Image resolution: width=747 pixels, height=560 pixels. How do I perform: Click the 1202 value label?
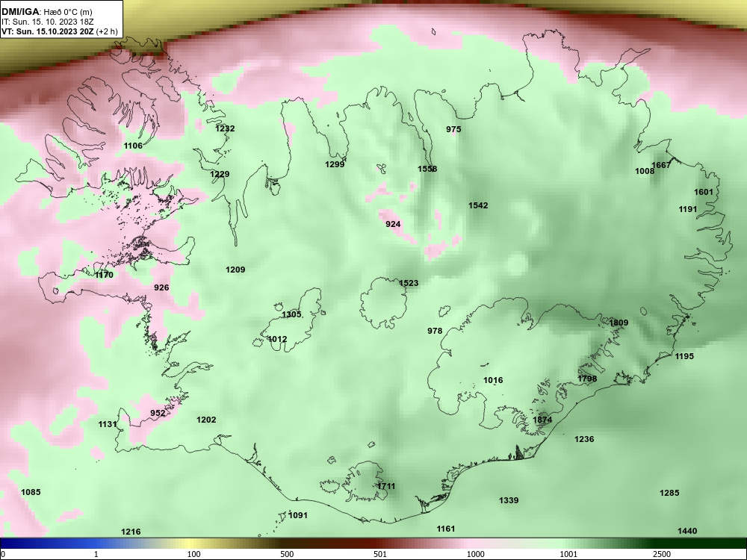pyautogui.click(x=206, y=420)
